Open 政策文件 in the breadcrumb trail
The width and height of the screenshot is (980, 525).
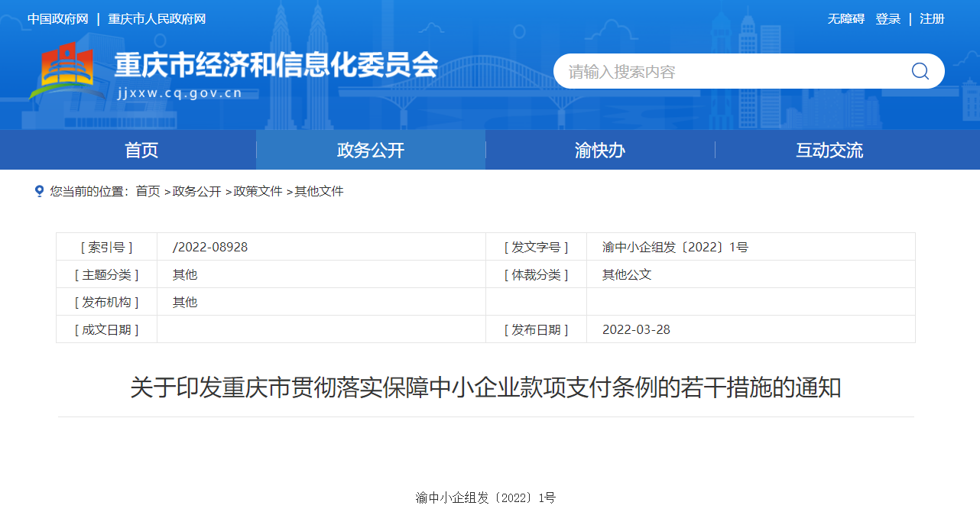(258, 191)
